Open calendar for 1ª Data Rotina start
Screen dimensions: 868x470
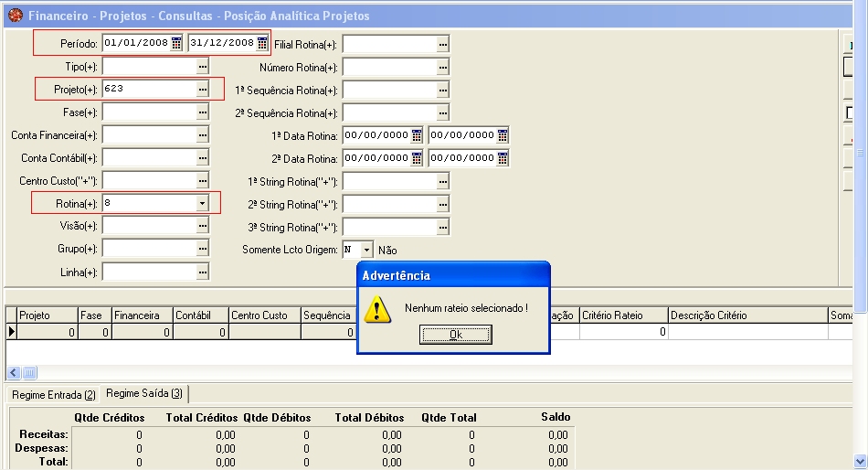click(417, 135)
